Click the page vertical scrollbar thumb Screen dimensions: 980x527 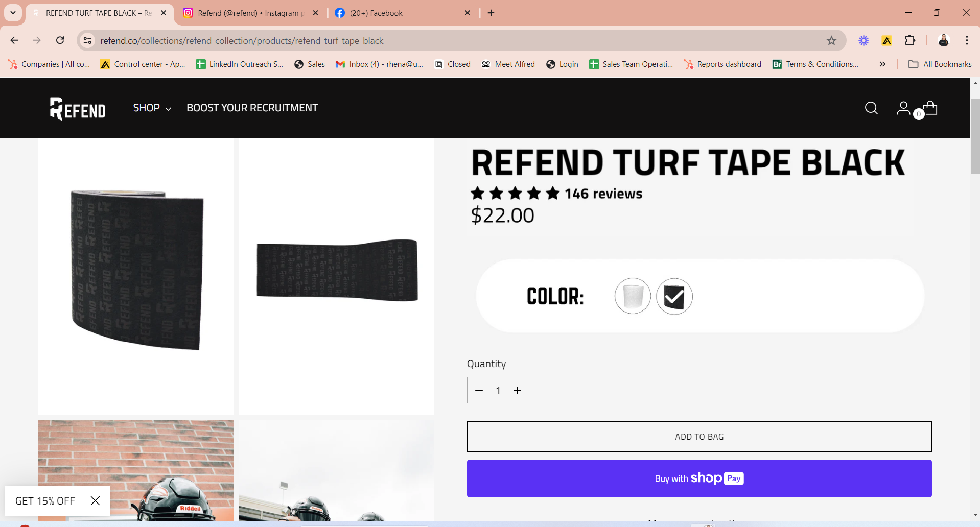tap(975, 135)
